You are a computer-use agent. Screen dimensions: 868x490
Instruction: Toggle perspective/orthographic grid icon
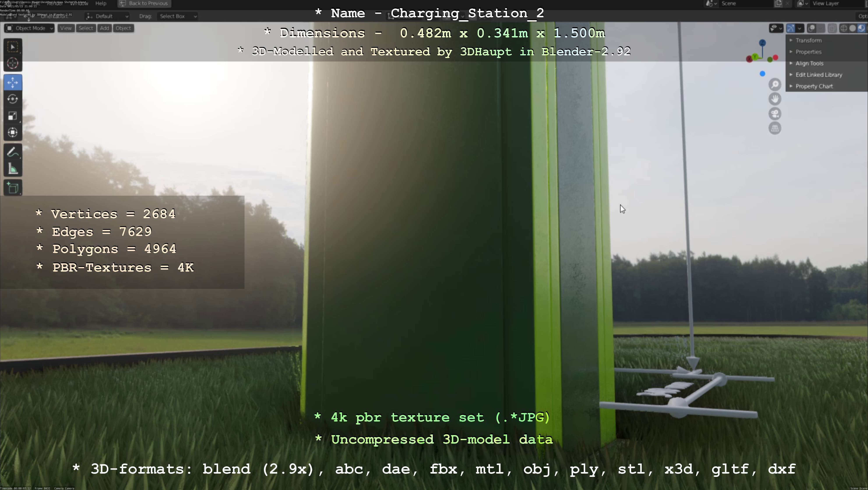click(775, 128)
